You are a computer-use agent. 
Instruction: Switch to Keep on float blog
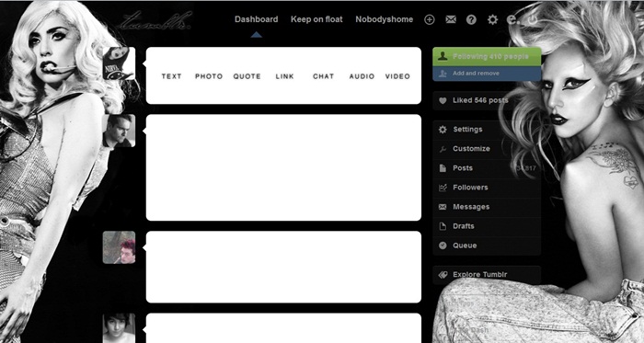(x=316, y=19)
